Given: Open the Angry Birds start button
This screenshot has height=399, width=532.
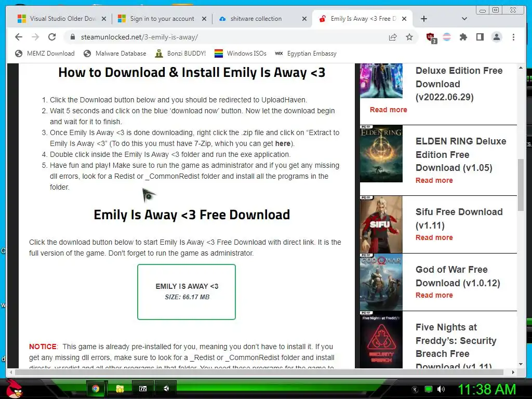Looking at the screenshot, I should point(14,389).
